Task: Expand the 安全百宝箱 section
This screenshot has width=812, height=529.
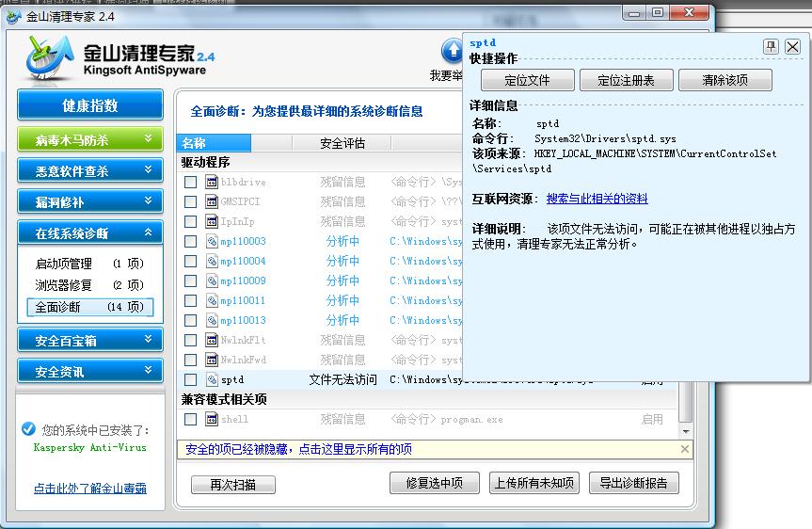Action: (90, 340)
